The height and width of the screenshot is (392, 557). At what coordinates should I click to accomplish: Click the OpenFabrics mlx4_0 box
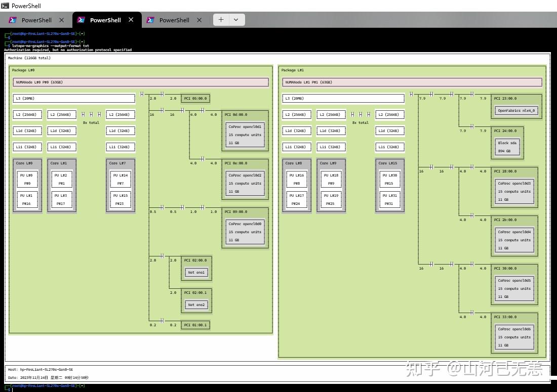[x=516, y=110]
